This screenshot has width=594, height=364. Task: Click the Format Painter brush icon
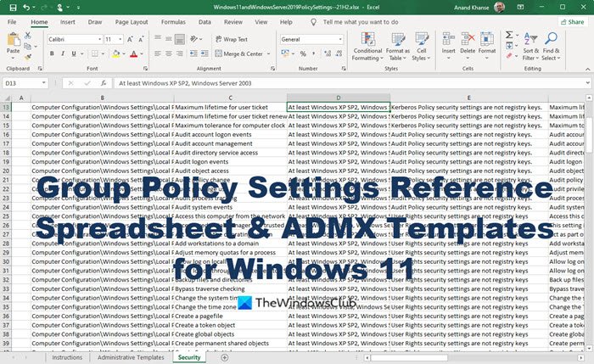(x=28, y=57)
